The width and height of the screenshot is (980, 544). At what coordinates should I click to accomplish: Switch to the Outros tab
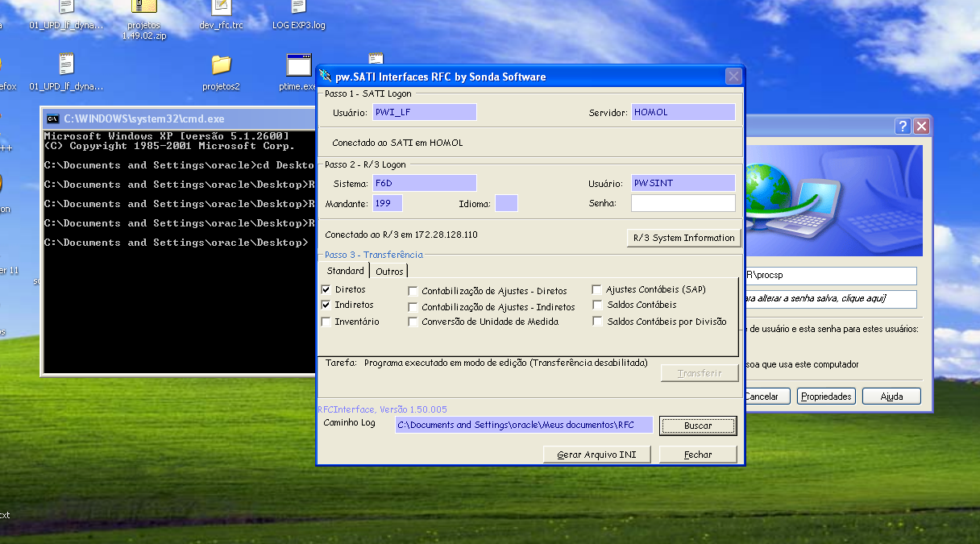pyautogui.click(x=389, y=272)
